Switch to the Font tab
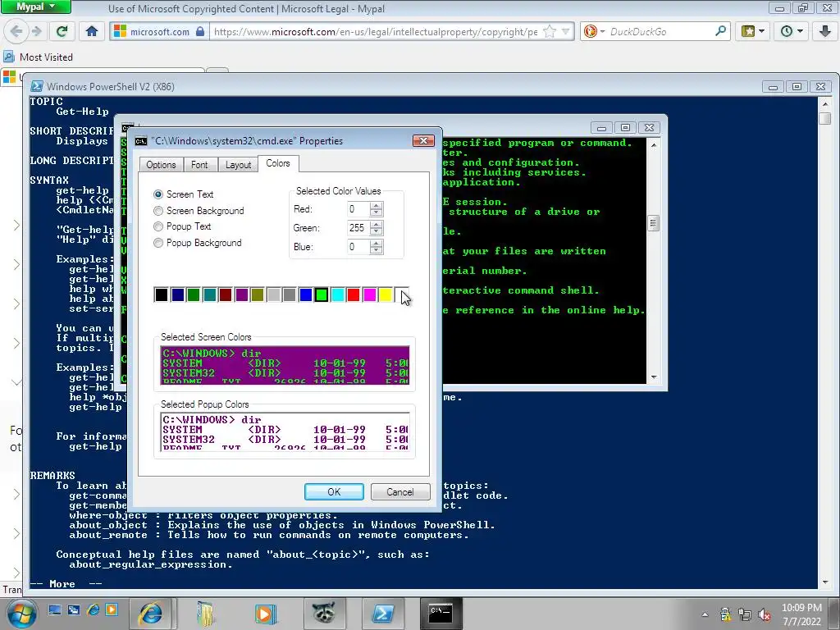 click(199, 164)
